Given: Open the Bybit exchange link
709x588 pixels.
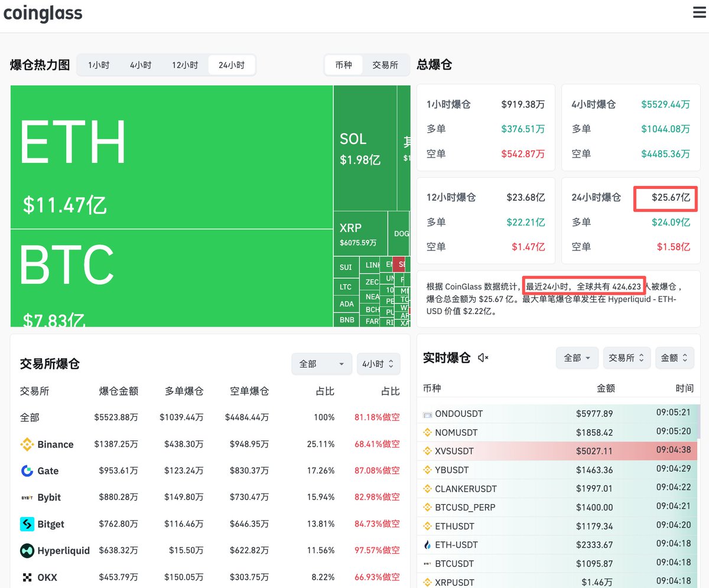Looking at the screenshot, I should (x=49, y=498).
